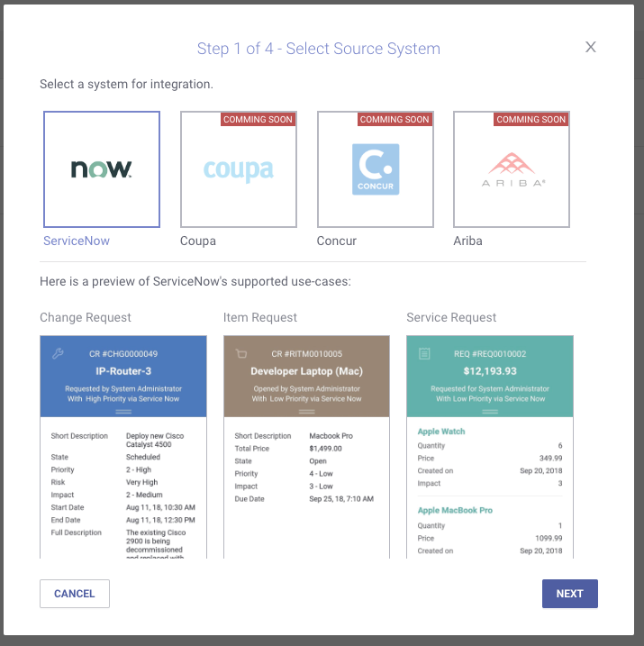Click the '2 - High' priority value
644x646 pixels.
pyautogui.click(x=139, y=469)
